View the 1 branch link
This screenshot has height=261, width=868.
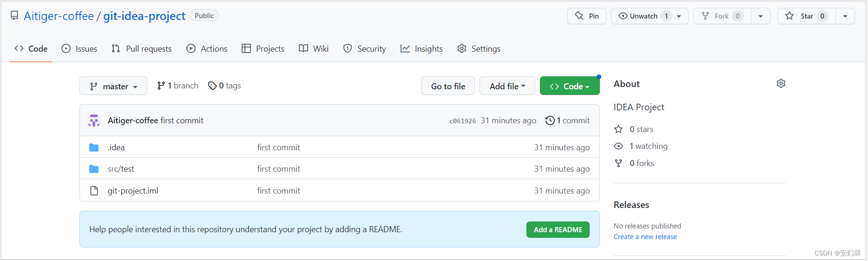coord(178,86)
